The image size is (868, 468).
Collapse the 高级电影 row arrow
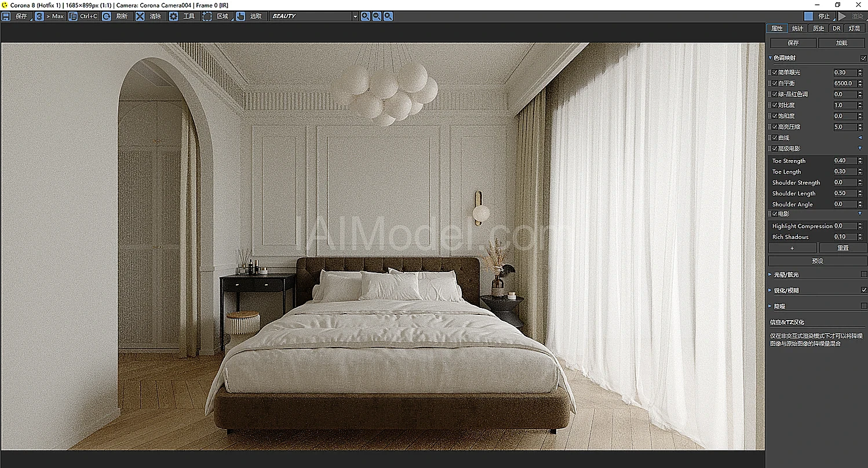pyautogui.click(x=860, y=148)
